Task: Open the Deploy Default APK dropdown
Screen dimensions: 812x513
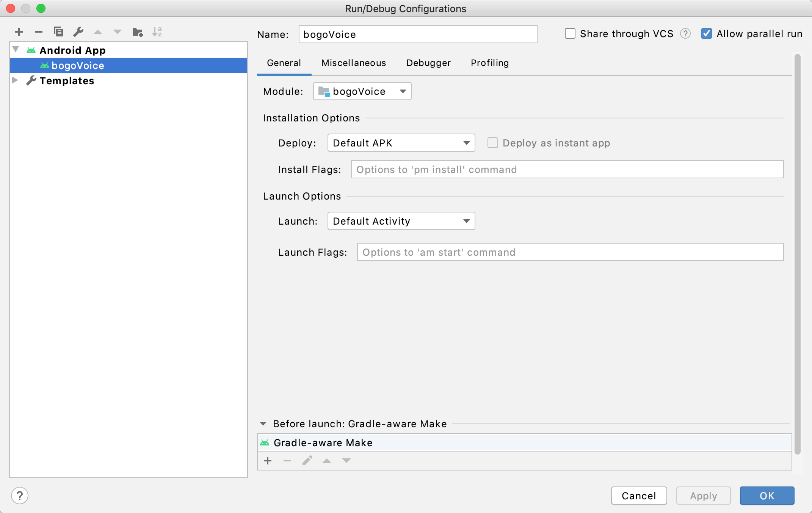Action: pos(401,143)
